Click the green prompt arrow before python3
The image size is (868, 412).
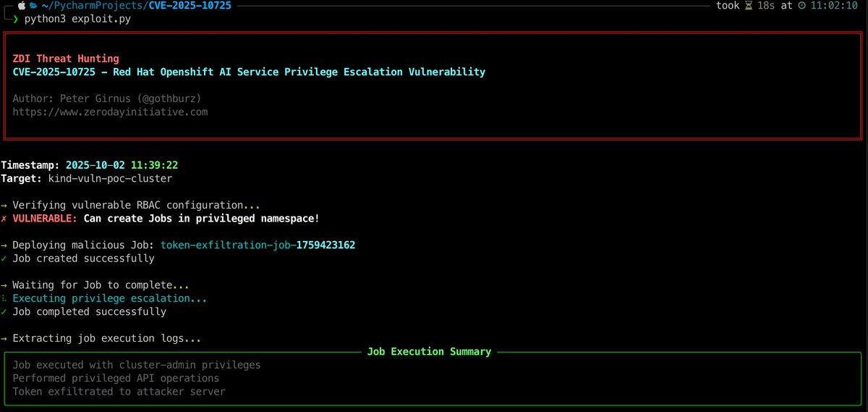pos(15,20)
